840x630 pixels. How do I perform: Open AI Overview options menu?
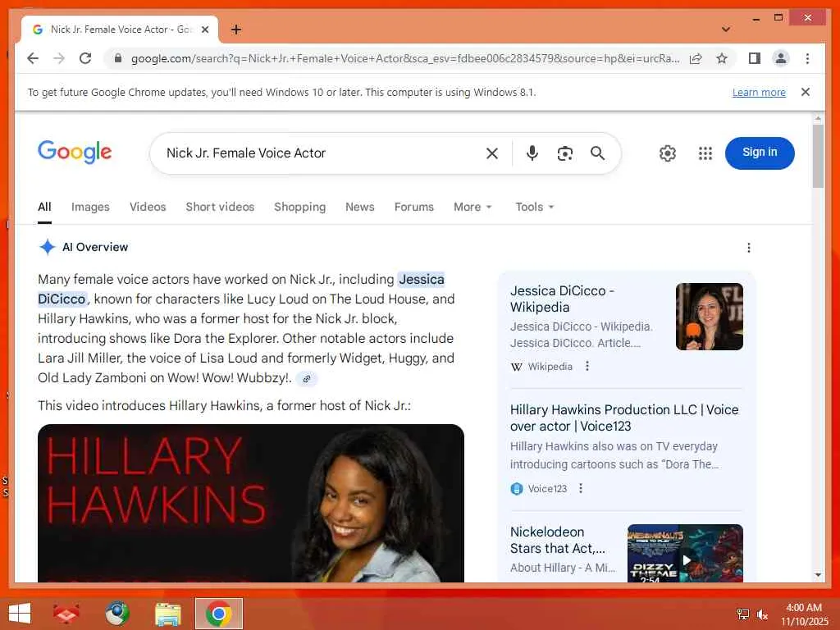click(748, 248)
